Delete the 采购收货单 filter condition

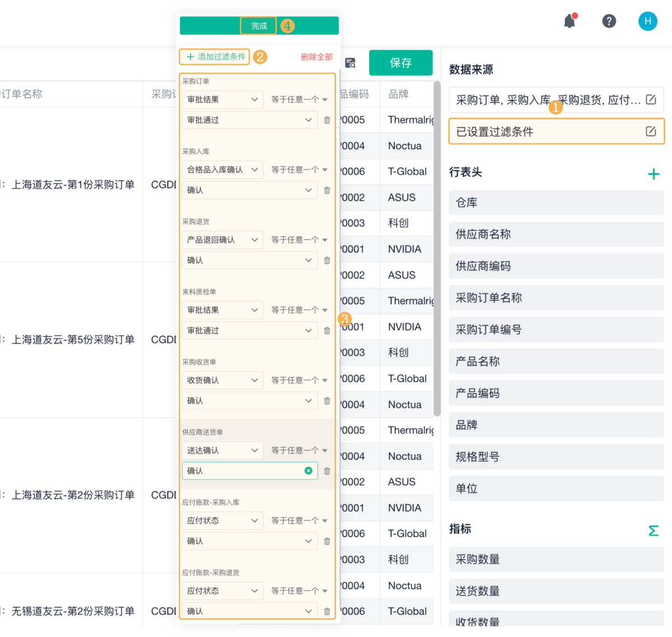(327, 401)
